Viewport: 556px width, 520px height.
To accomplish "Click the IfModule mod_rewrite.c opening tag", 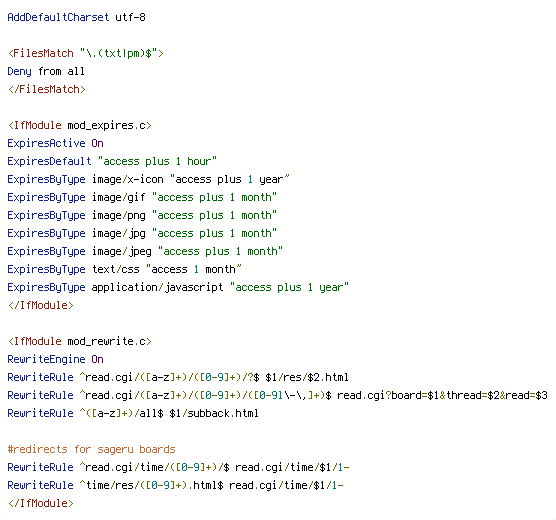I will pyautogui.click(x=79, y=341).
